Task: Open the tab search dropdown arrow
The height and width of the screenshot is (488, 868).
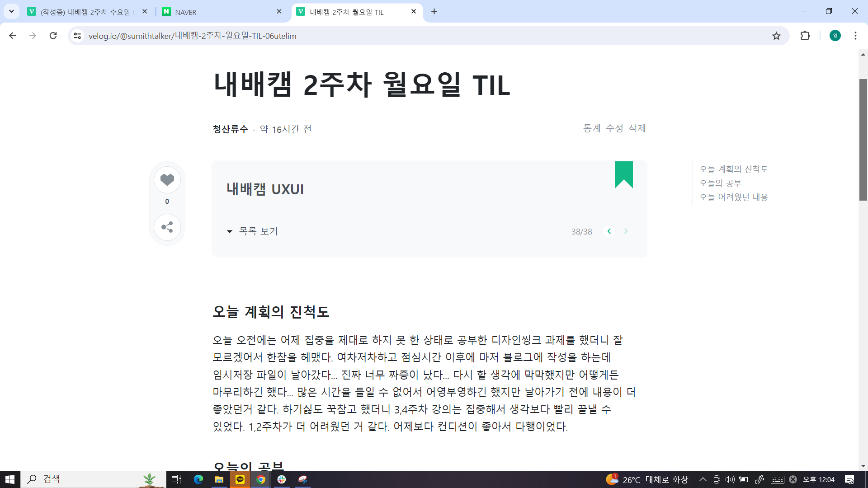Action: (11, 11)
